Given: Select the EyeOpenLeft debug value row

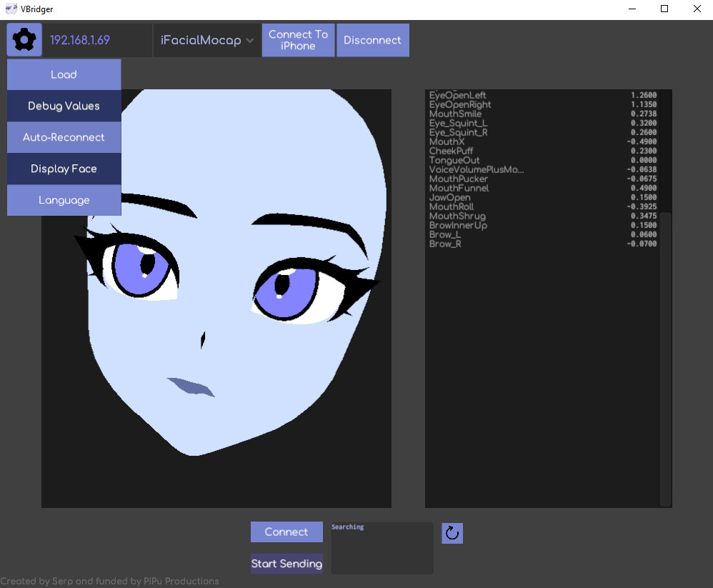Looking at the screenshot, I should [x=543, y=96].
